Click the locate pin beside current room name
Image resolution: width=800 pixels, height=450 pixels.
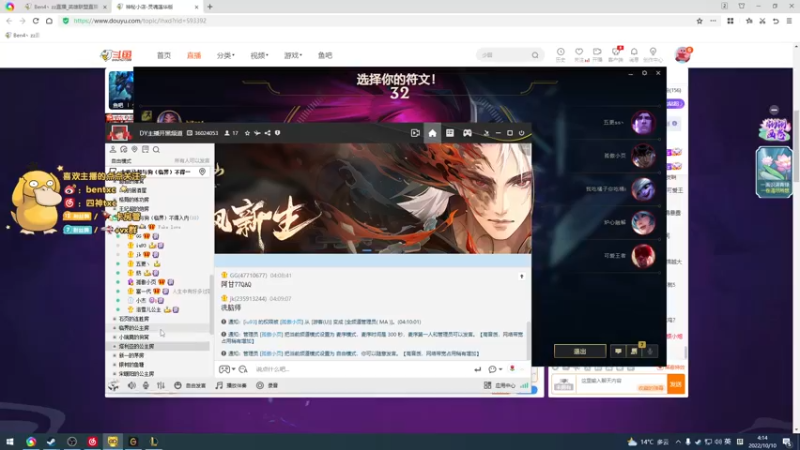pos(203,172)
